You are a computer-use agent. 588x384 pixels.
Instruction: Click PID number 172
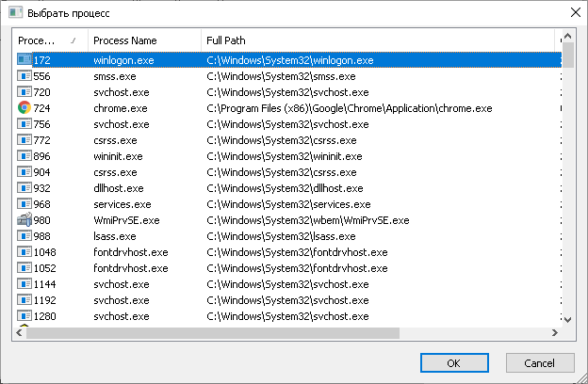[41, 60]
